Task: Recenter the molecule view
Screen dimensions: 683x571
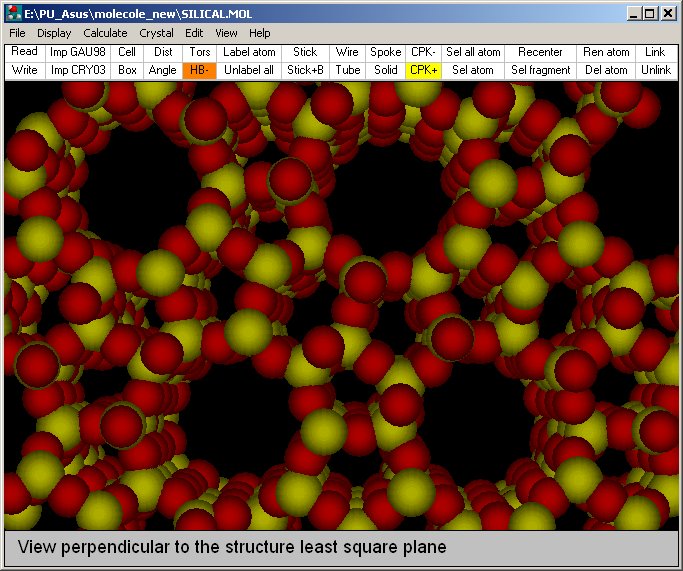Action: coord(540,52)
